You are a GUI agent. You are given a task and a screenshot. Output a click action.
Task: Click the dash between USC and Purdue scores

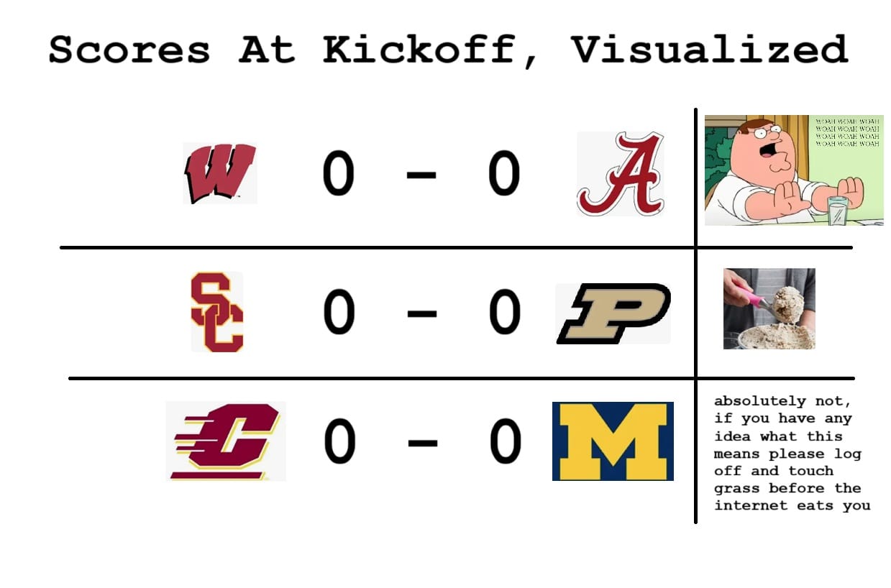tap(421, 313)
